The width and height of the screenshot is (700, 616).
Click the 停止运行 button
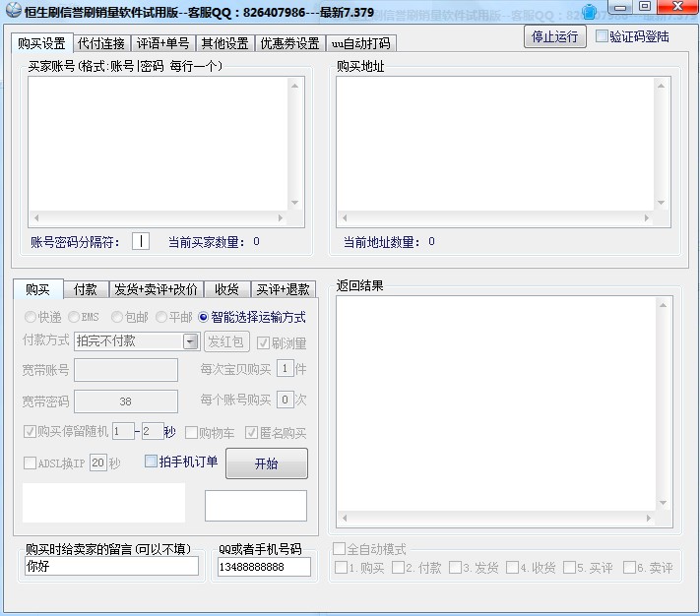pyautogui.click(x=554, y=36)
